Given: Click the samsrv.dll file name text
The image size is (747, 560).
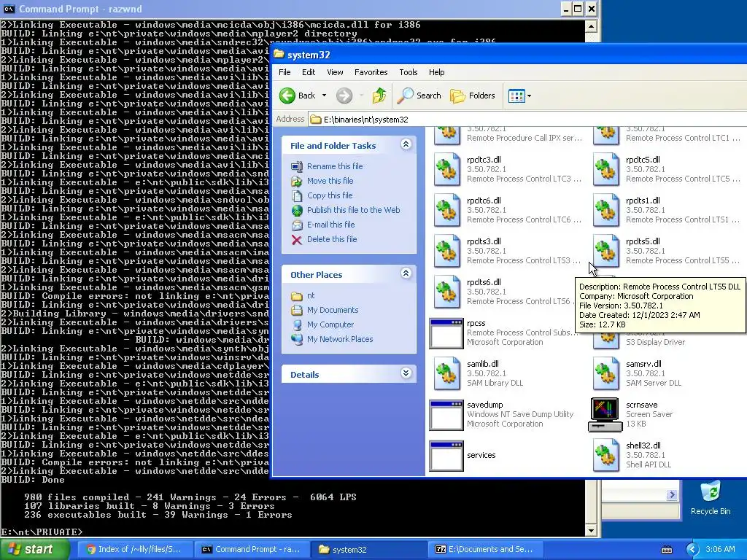Looking at the screenshot, I should point(643,365).
